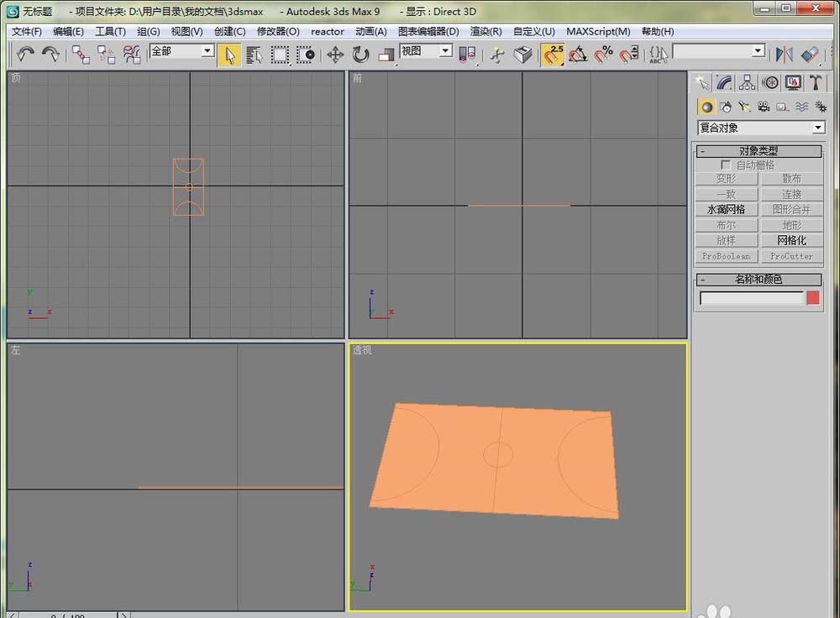The width and height of the screenshot is (840, 618).
Task: Click the Use Pivot Point Center icon
Action: [466, 55]
